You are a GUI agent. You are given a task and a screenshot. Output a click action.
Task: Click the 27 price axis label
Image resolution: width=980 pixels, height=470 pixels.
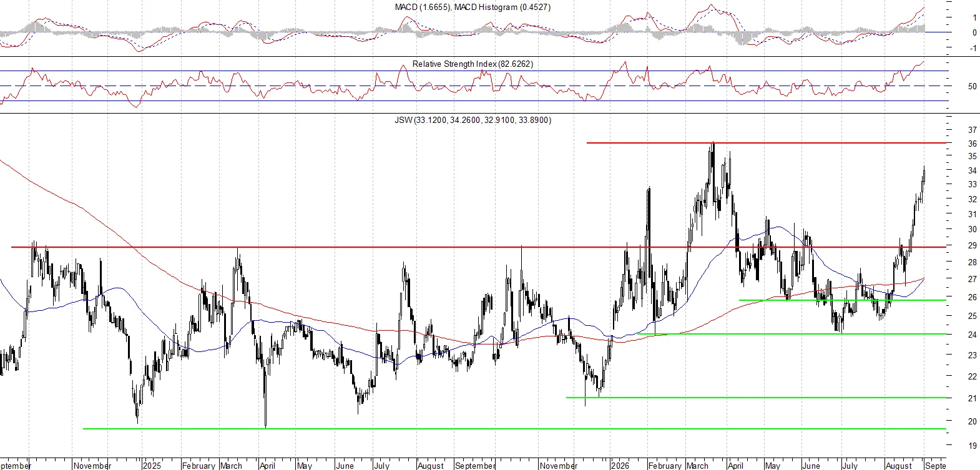[x=973, y=279]
